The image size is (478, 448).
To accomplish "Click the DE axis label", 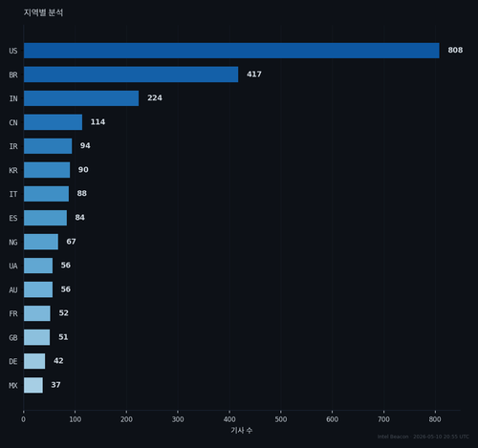I will click(13, 362).
